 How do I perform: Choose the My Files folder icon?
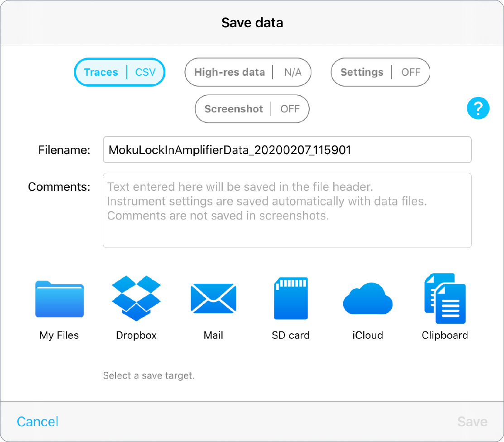point(59,299)
